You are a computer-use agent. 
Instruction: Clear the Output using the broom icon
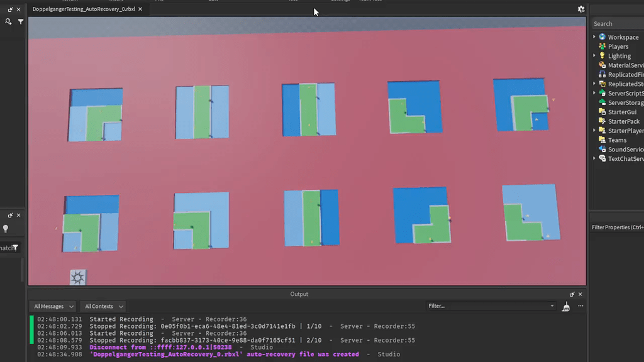pyautogui.click(x=565, y=306)
